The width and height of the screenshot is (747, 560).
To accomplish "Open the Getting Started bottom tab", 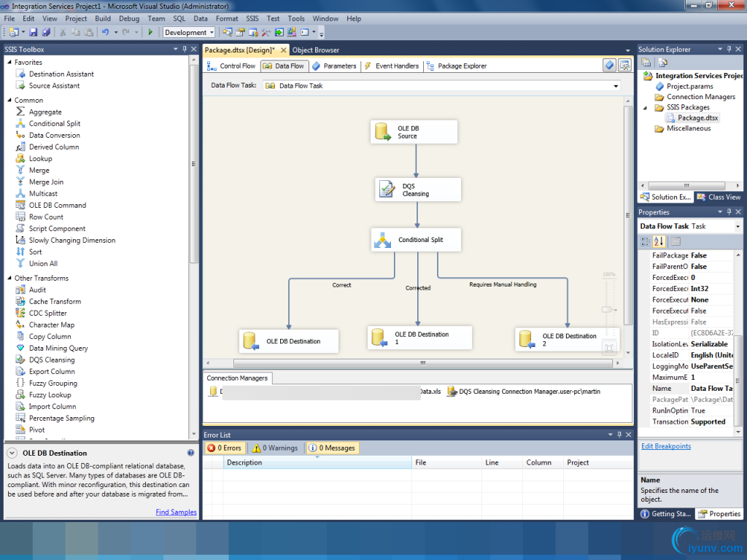I will pos(666,514).
